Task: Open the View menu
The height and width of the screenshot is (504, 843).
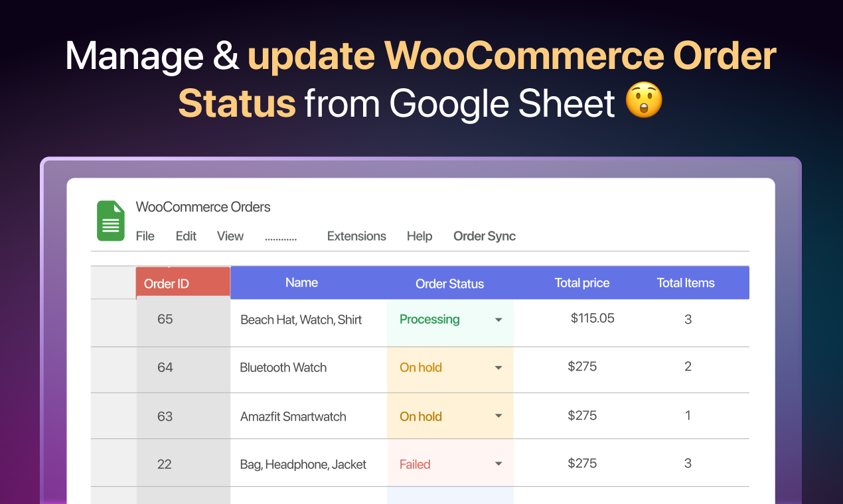Action: (x=230, y=236)
